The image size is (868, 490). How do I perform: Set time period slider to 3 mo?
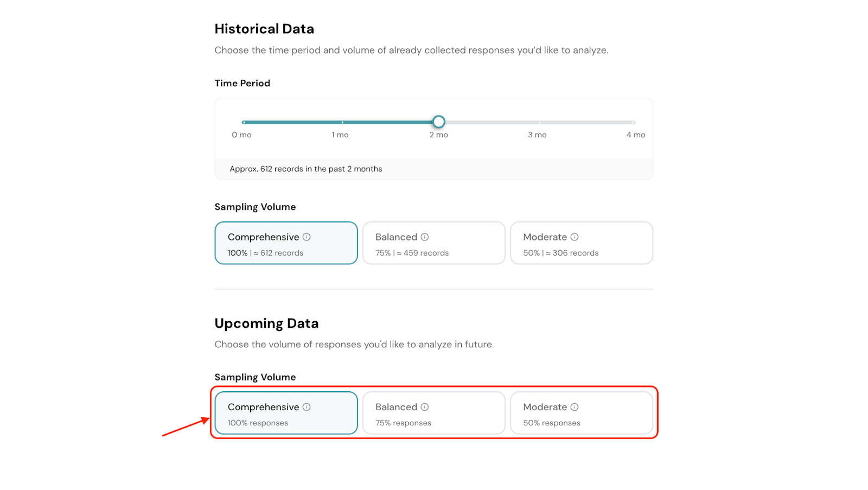(x=539, y=122)
